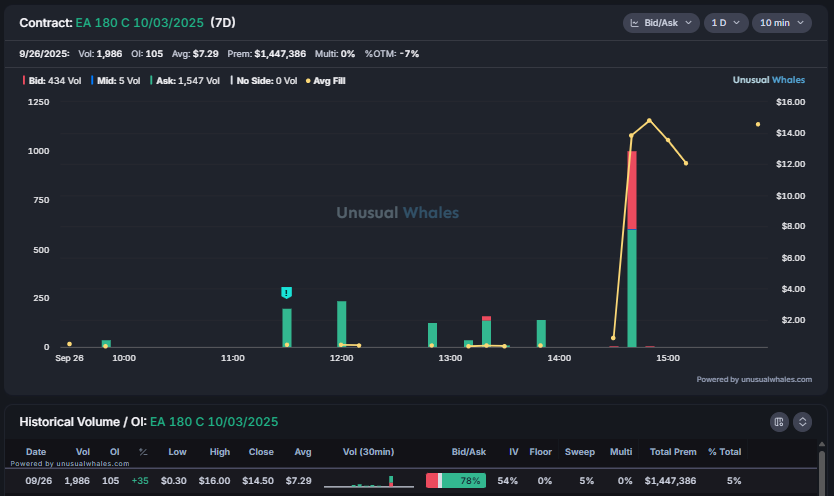This screenshot has width=834, height=496.
Task: Toggle the Bid volume series in the legend
Action: pos(52,80)
